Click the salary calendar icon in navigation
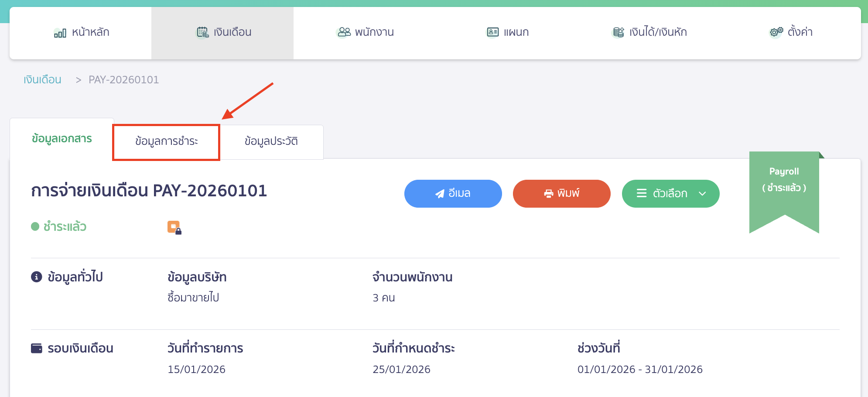This screenshot has height=397, width=868. point(202,32)
